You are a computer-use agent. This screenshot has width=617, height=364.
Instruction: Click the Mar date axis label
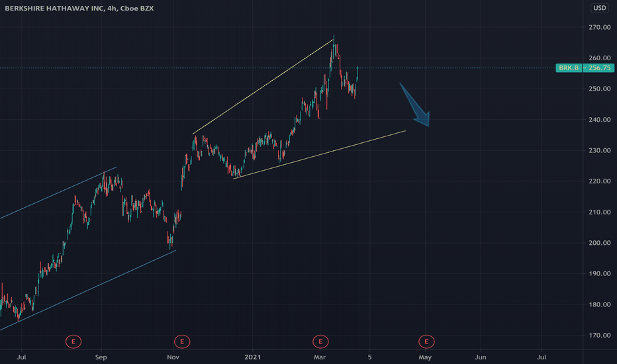point(320,357)
